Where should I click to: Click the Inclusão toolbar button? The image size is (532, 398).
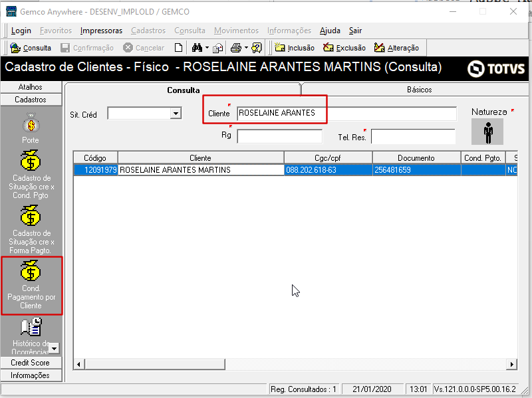coord(295,48)
